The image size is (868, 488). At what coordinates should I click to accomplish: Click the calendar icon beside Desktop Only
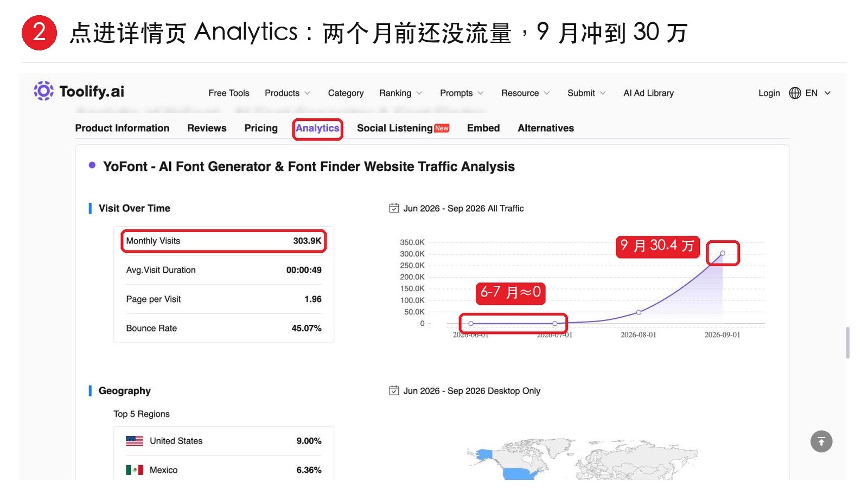click(394, 390)
